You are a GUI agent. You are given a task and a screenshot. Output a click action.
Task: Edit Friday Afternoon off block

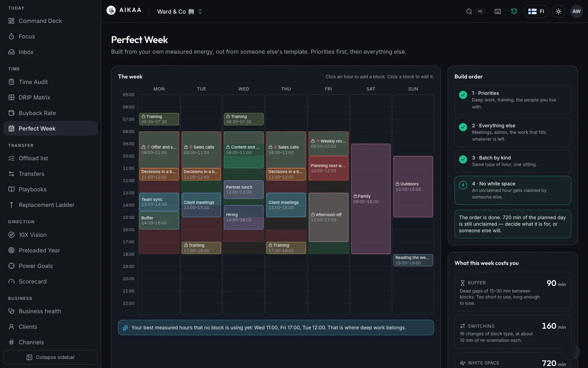point(329,217)
